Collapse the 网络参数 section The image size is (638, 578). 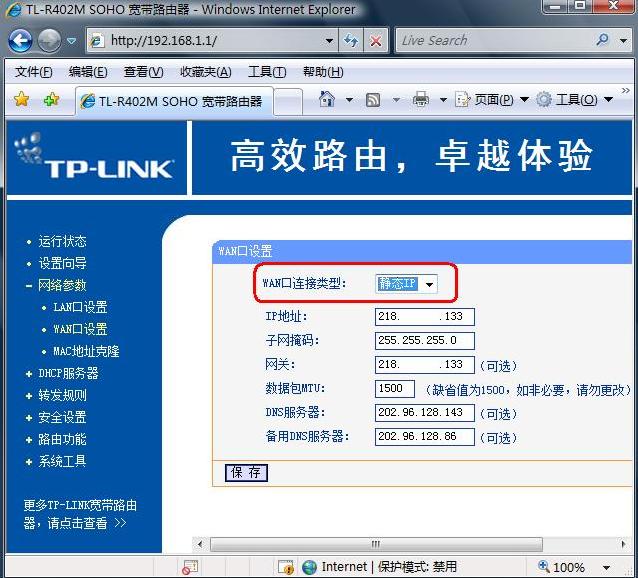62,286
